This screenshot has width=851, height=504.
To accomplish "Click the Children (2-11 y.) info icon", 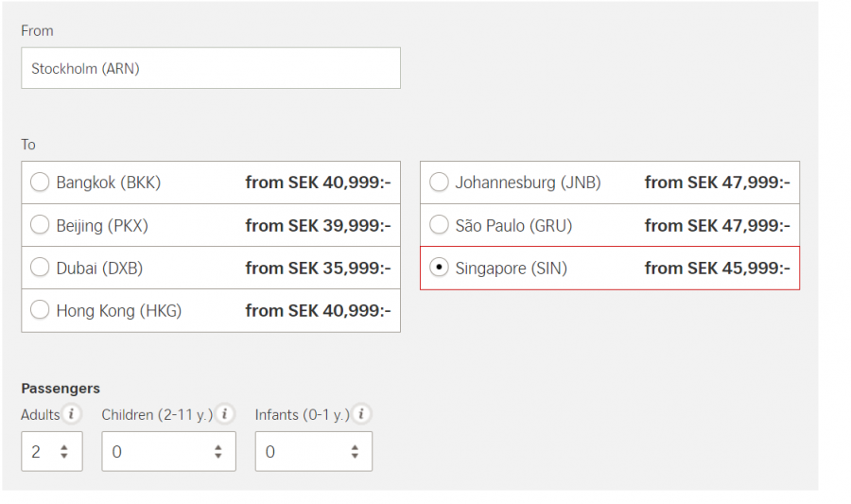I will pos(225,414).
